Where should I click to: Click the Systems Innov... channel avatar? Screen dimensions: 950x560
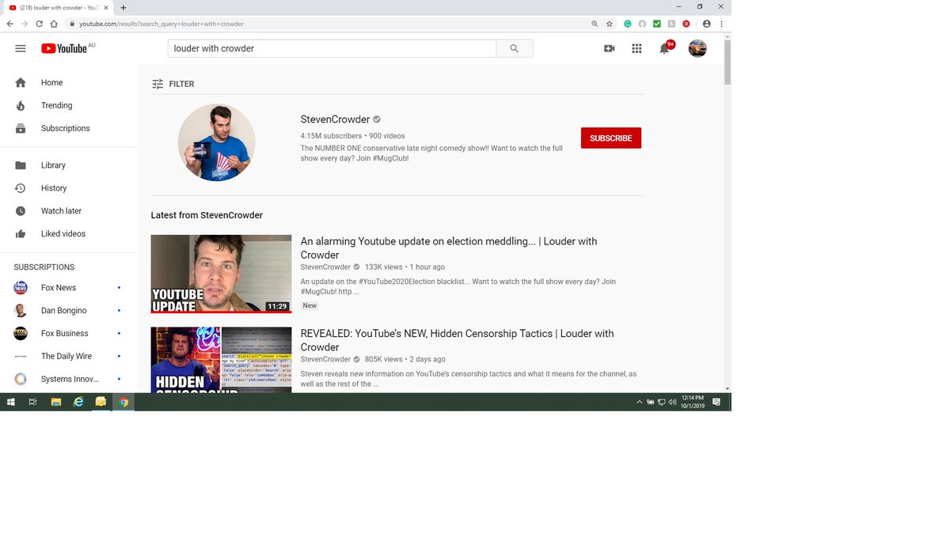(x=21, y=379)
